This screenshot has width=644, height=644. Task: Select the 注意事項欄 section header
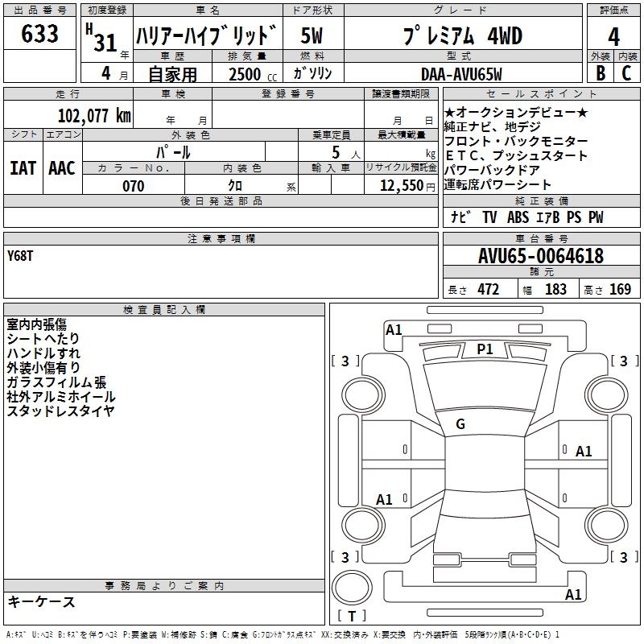221,238
